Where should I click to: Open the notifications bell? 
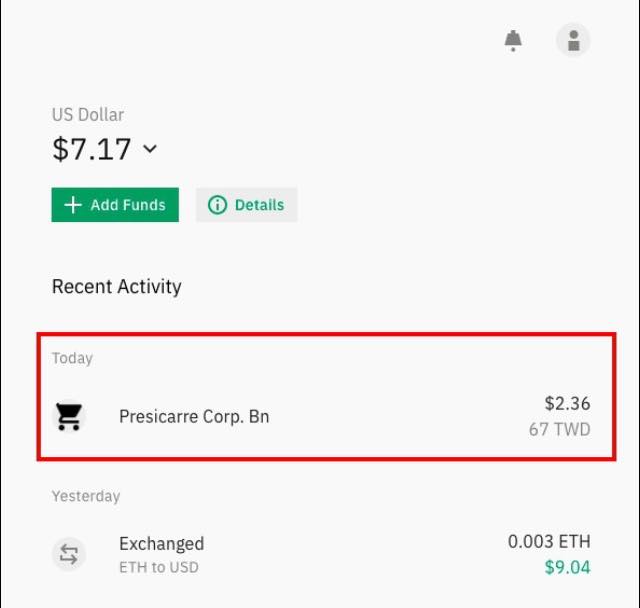coord(513,41)
